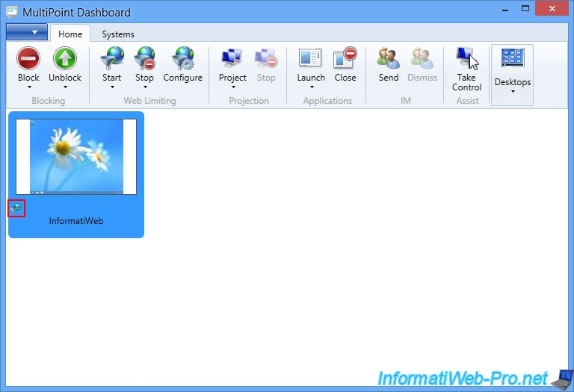Screen dimensions: 574x392
Task: Start web limiting
Action: tap(111, 59)
